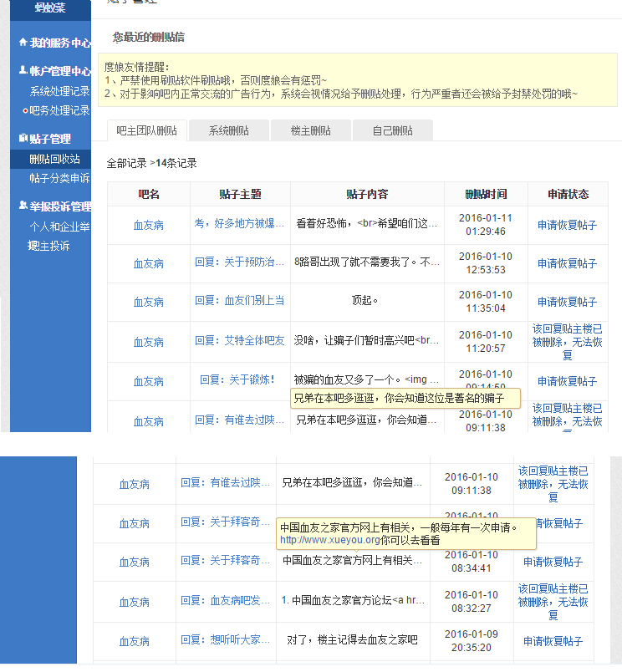Click content cell 被骗的血友又多了一个
This screenshot has width=622, height=672.
point(366,379)
